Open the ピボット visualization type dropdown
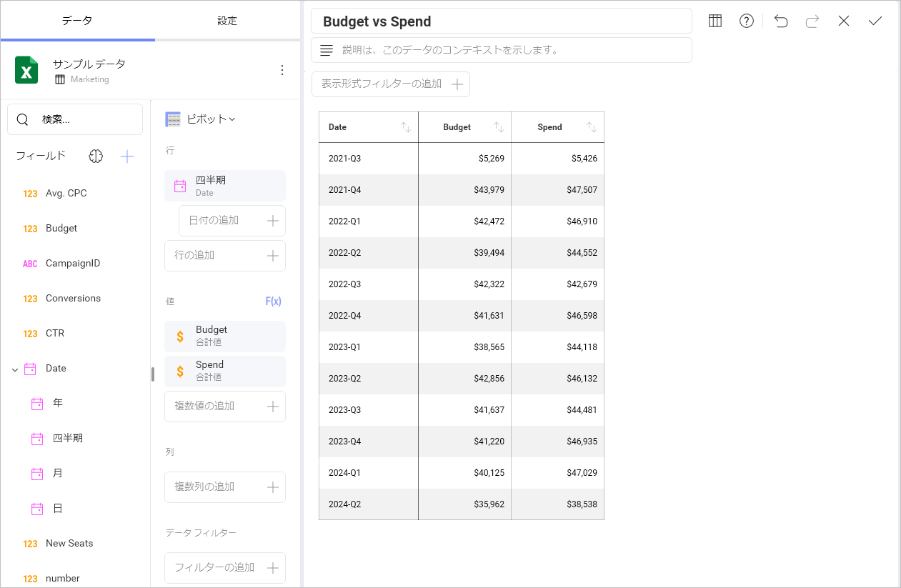The height and width of the screenshot is (588, 901). (x=211, y=119)
